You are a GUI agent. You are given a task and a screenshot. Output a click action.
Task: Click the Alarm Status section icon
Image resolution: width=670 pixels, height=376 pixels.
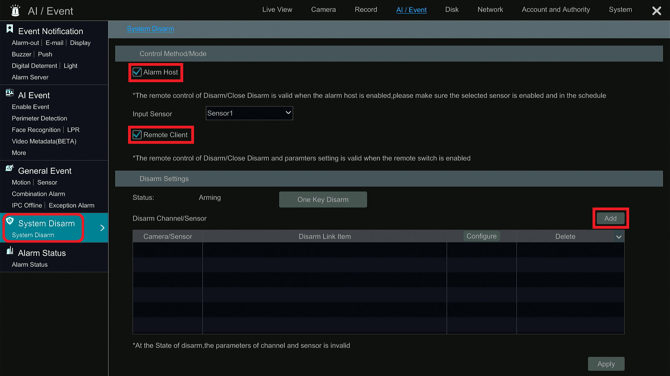[9, 251]
